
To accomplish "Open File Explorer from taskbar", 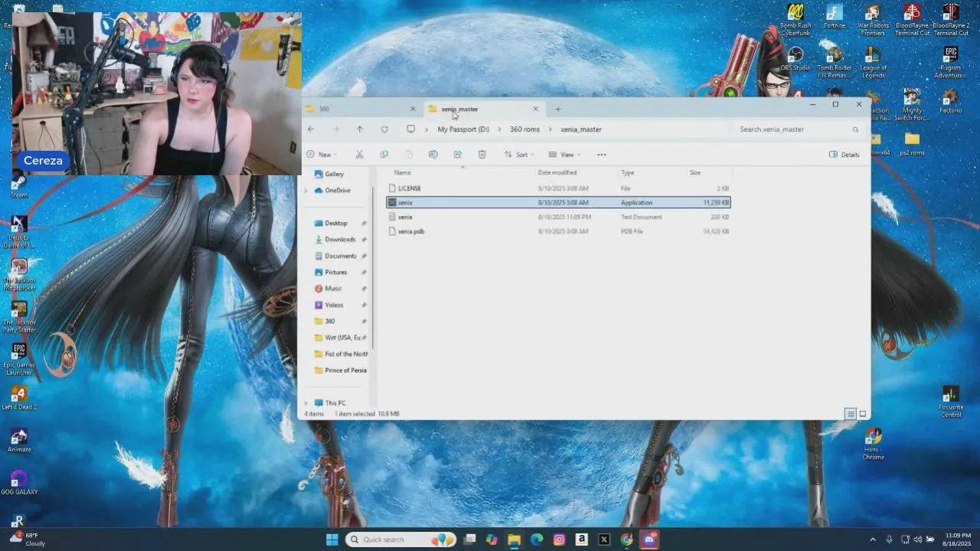I will tap(514, 540).
